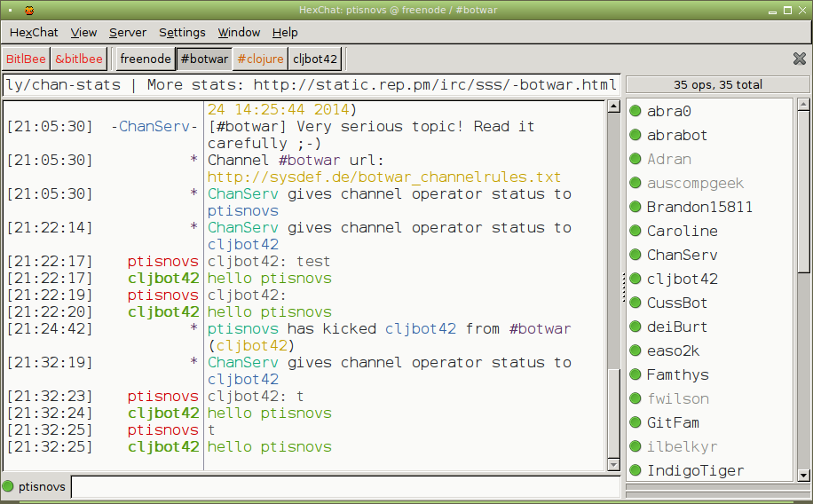The image size is (813, 504).
Task: Click green status icon next to abra0
Action: pyautogui.click(x=635, y=111)
